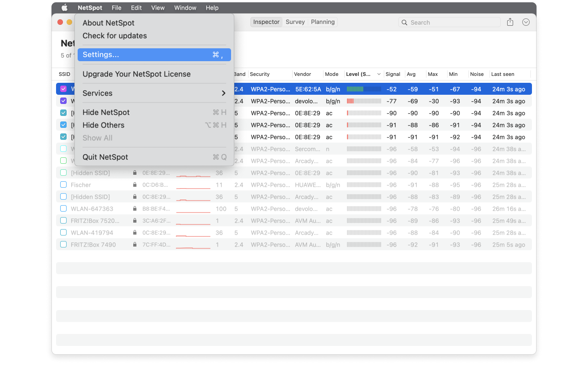This screenshot has width=588, height=368.
Task: Switch to the Planning tab
Action: coord(323,22)
